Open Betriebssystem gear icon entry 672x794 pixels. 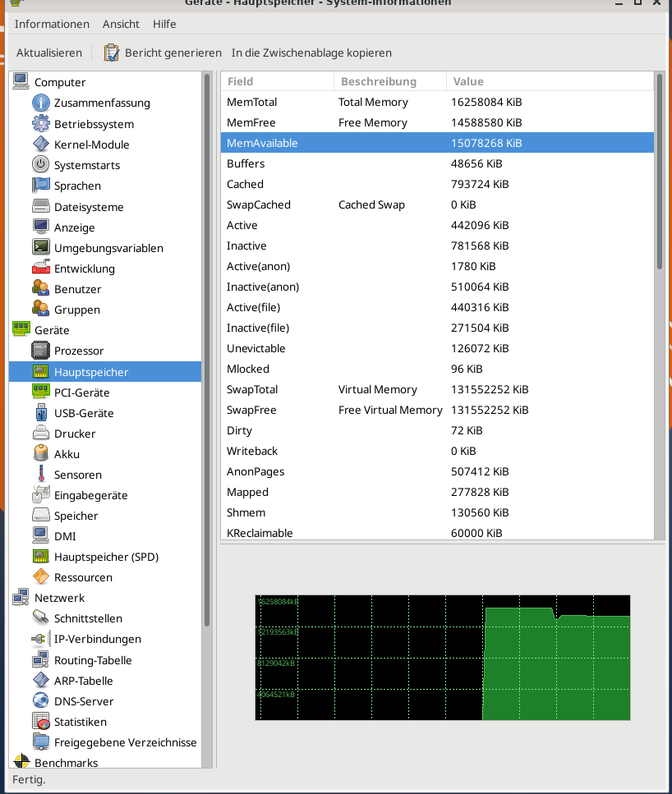(x=40, y=123)
